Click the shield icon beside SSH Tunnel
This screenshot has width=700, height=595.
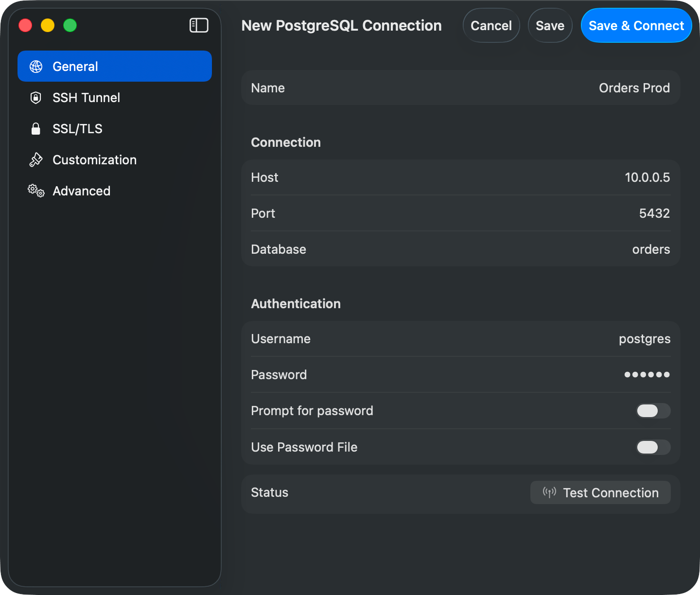click(x=35, y=98)
